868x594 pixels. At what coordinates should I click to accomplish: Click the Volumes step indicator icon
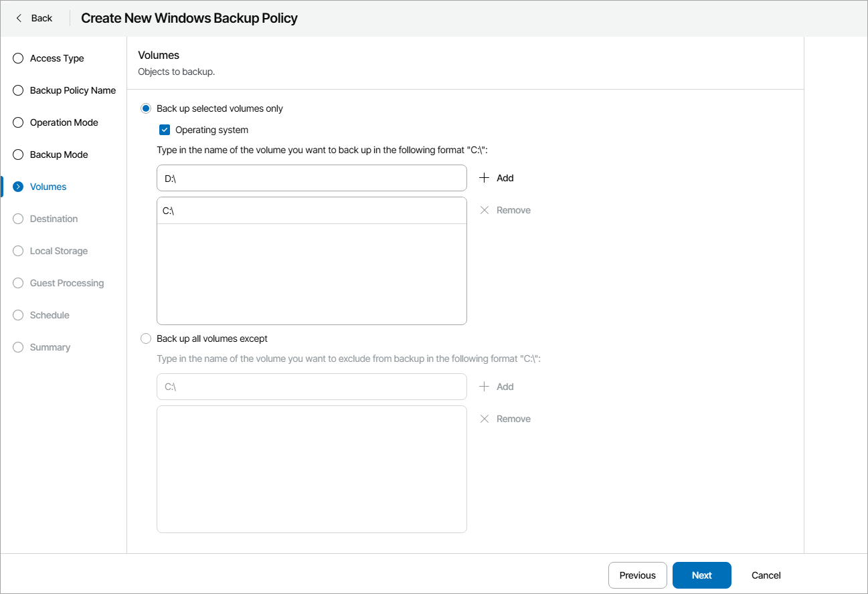tap(17, 187)
